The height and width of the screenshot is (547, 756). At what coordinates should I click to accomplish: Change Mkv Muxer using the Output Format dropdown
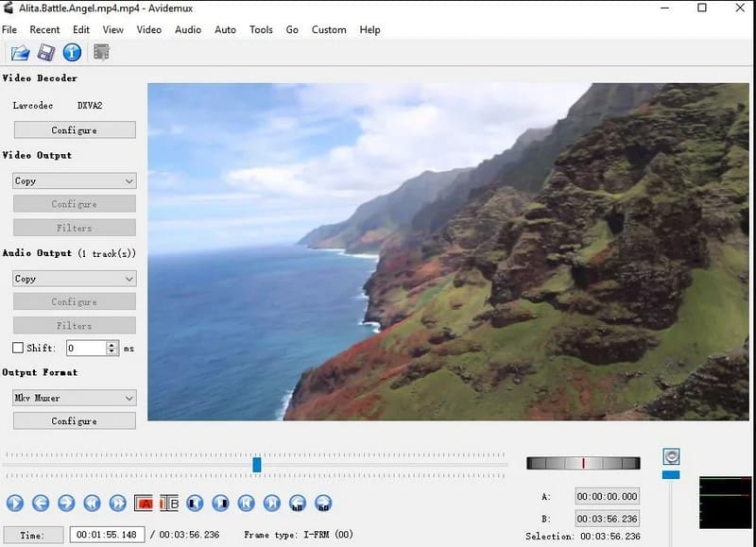tap(74, 398)
